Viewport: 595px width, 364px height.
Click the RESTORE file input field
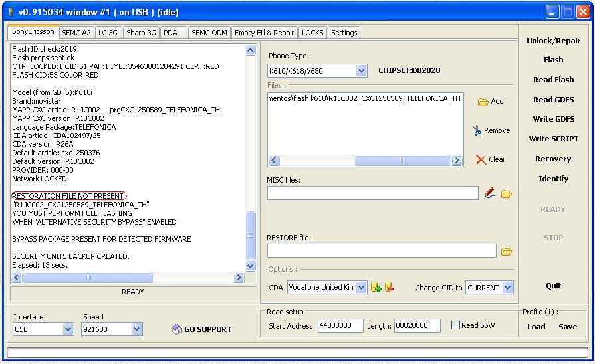click(382, 251)
